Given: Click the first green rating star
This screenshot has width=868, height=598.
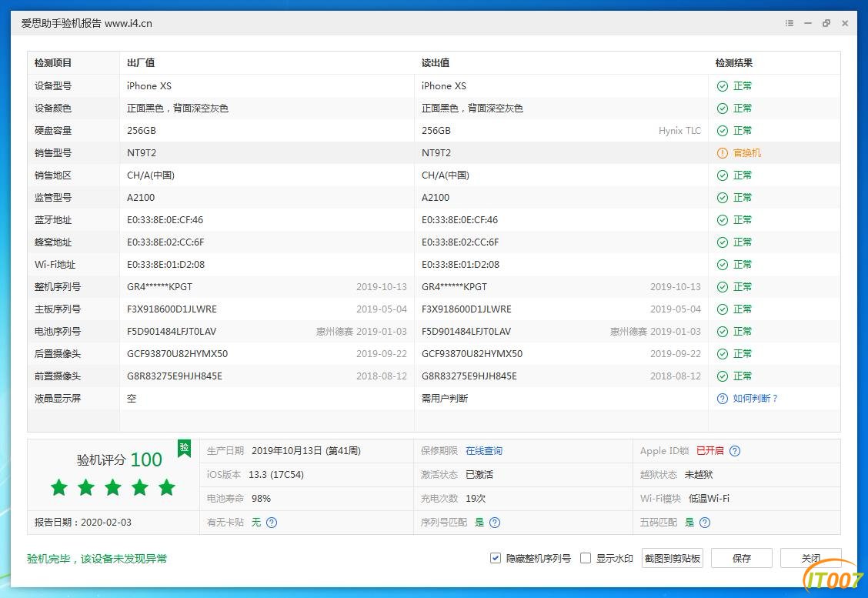Looking at the screenshot, I should tap(59, 488).
